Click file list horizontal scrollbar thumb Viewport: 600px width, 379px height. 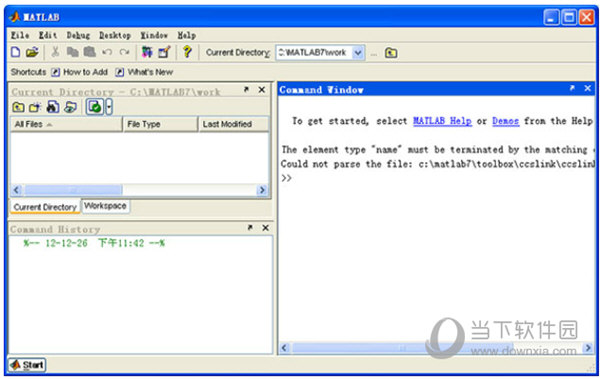[x=73, y=190]
